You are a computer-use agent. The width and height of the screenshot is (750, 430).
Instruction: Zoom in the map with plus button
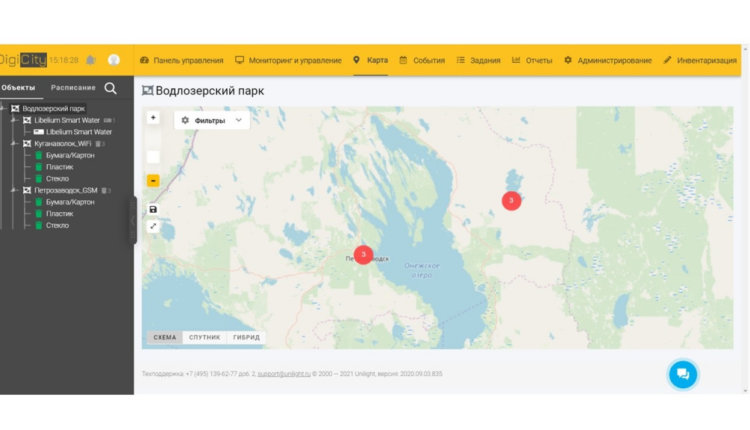pos(153,118)
